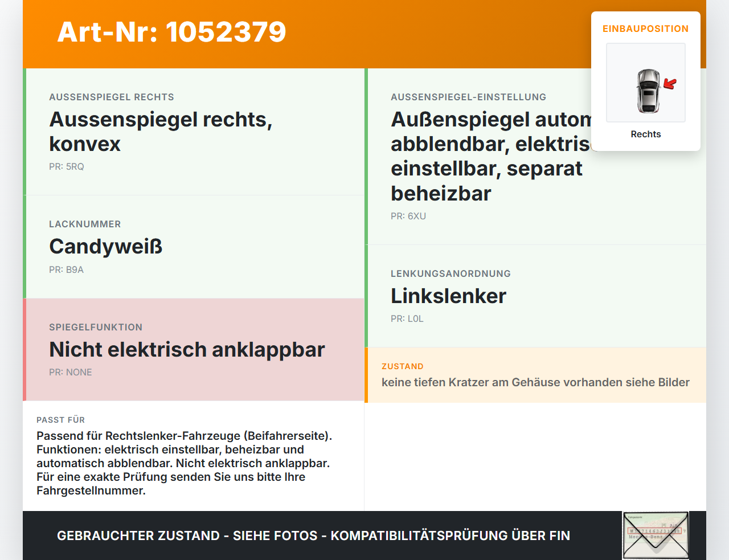Click the 'Nicht elektrisch anklappbar' red card
Viewport: 729px width, 560px height.
tap(194, 350)
